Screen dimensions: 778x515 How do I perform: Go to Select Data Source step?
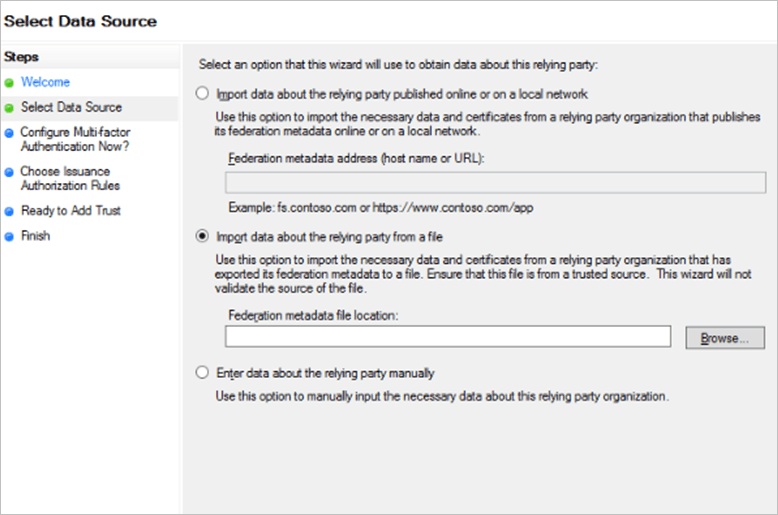click(71, 107)
